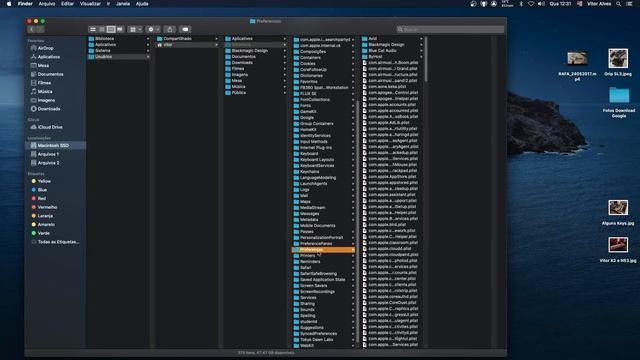Select the Saved Application State folder

pyautogui.click(x=323, y=280)
